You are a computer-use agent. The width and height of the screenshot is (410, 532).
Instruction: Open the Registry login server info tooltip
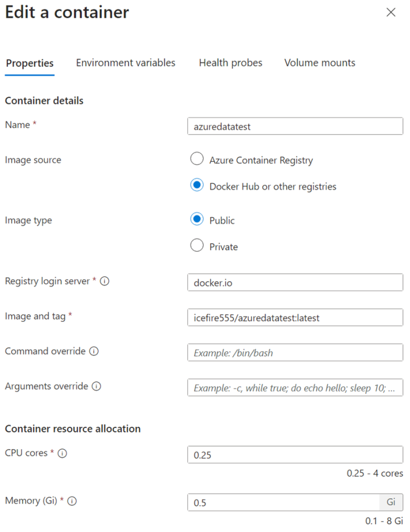tap(104, 281)
